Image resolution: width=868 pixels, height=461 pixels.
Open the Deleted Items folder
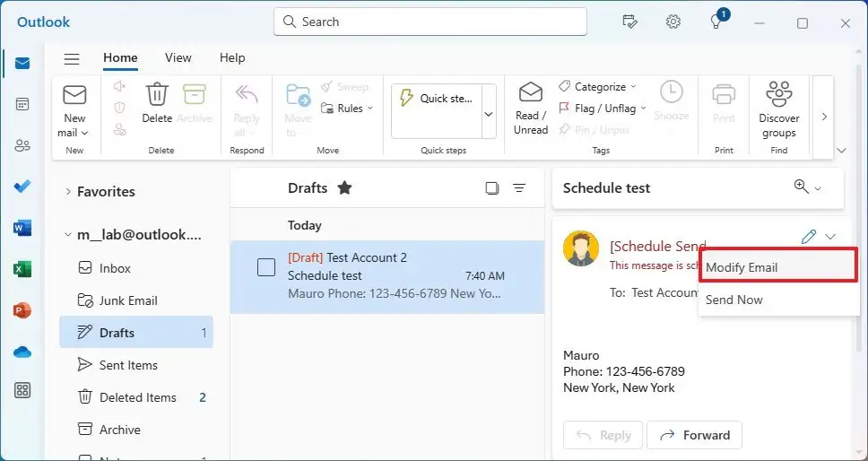pyautogui.click(x=136, y=397)
